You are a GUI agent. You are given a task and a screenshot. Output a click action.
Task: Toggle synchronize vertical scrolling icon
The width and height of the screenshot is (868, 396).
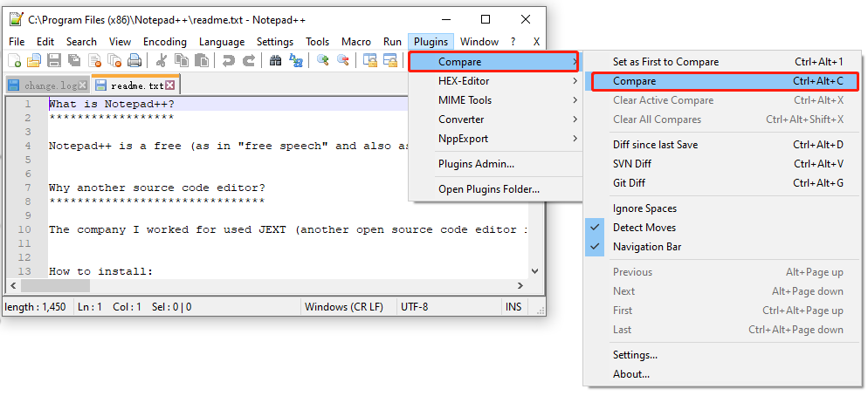369,60
